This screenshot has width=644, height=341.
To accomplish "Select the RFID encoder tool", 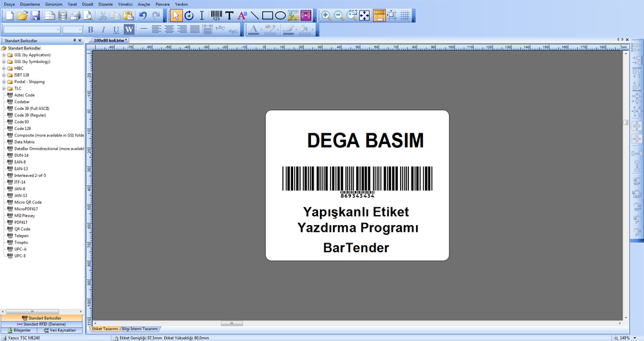I will 305,16.
